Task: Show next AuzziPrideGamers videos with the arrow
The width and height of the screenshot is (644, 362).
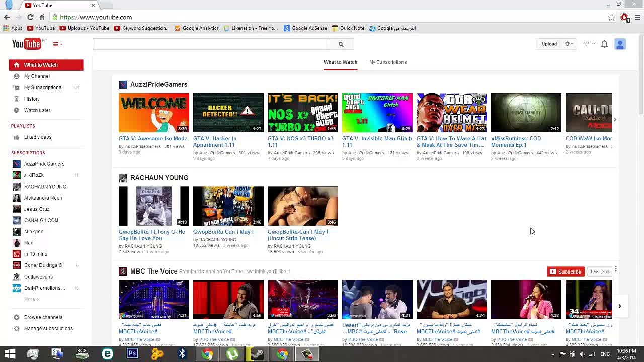Action: pos(615,120)
